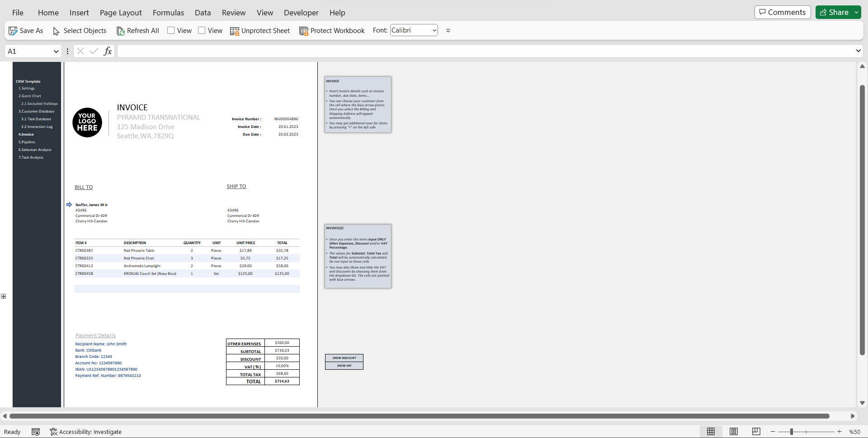Open the Name Box dropdown arrow
The image size is (868, 438).
coord(56,51)
